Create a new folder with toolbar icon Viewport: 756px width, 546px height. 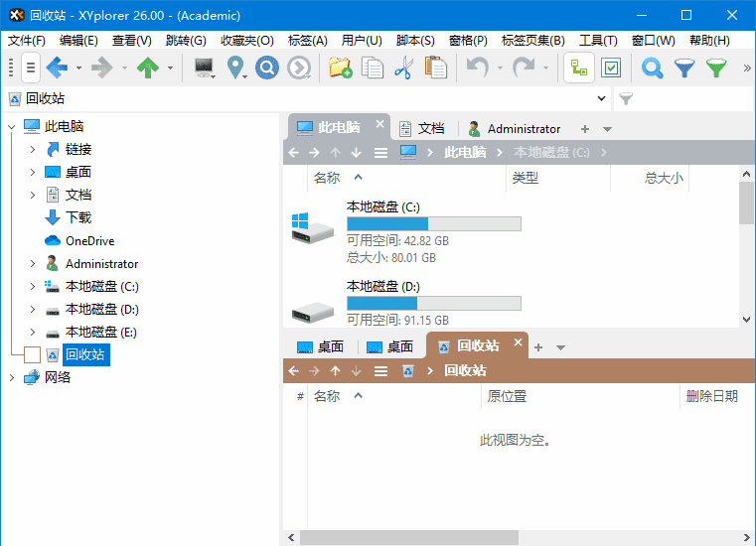click(341, 68)
